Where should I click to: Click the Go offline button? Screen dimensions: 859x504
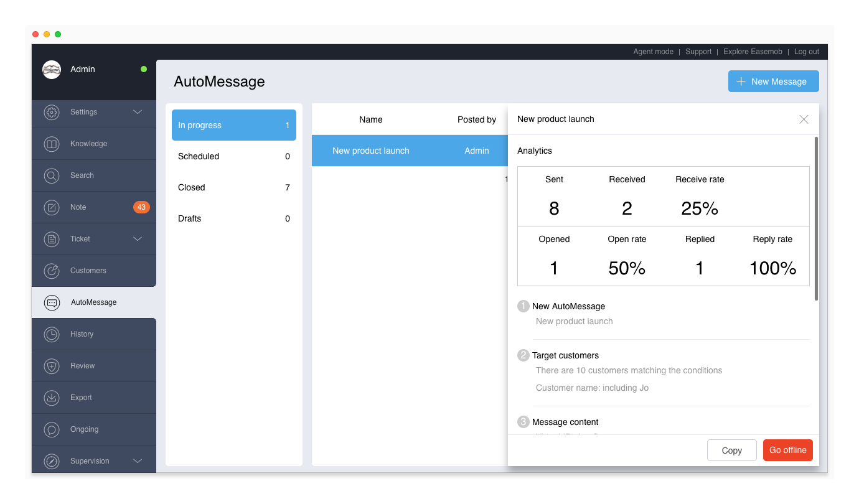788,450
